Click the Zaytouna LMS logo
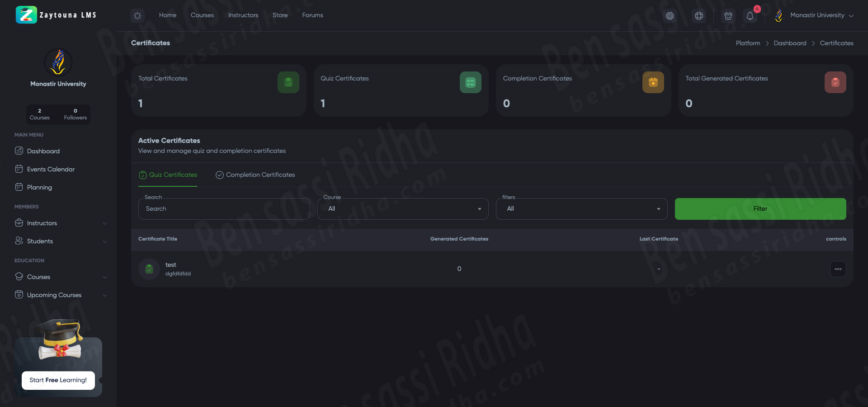 click(56, 15)
